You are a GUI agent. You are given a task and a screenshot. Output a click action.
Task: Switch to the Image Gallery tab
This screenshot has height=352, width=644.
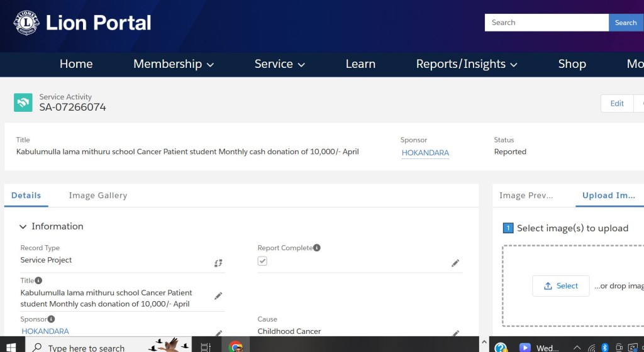click(x=97, y=195)
